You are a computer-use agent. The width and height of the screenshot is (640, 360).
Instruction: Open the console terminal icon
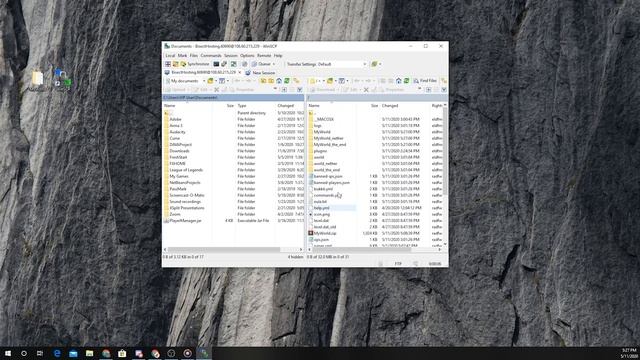(216, 64)
